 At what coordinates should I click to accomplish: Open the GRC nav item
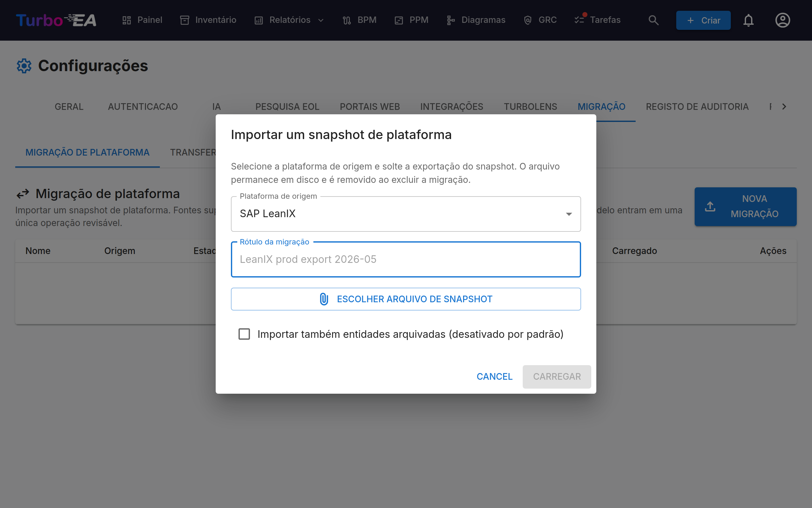[x=540, y=20]
